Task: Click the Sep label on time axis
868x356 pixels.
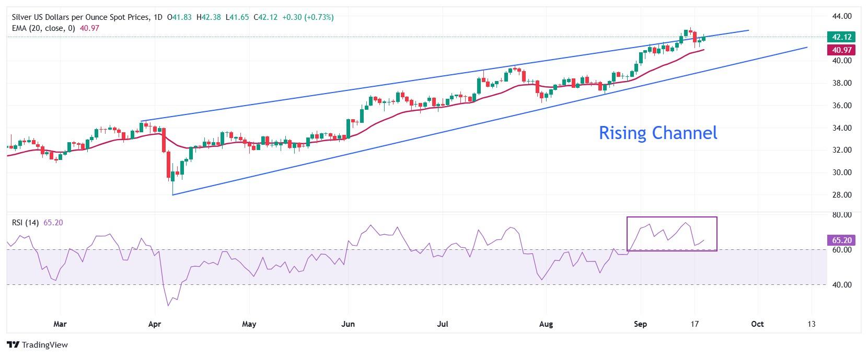Action: tap(640, 324)
